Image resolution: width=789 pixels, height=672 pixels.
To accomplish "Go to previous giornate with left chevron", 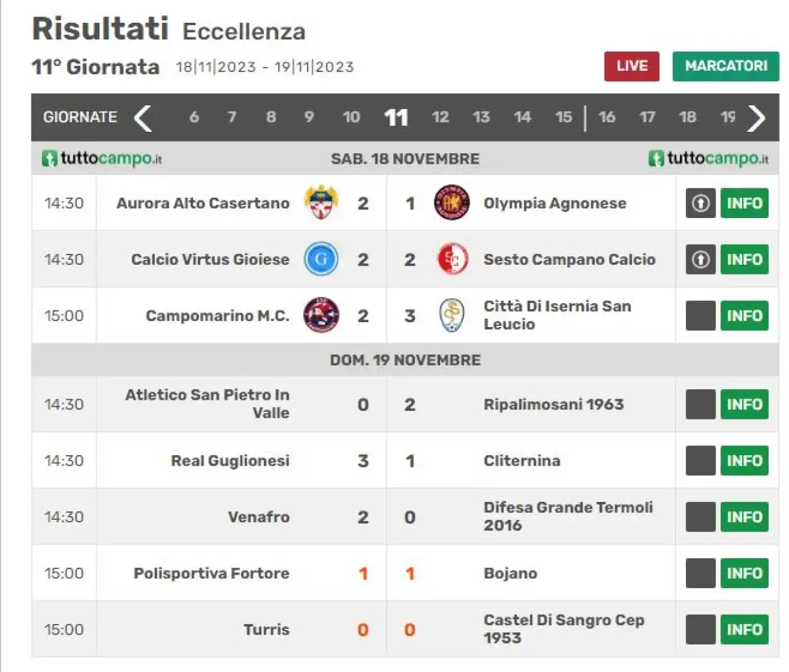I will point(143,118).
